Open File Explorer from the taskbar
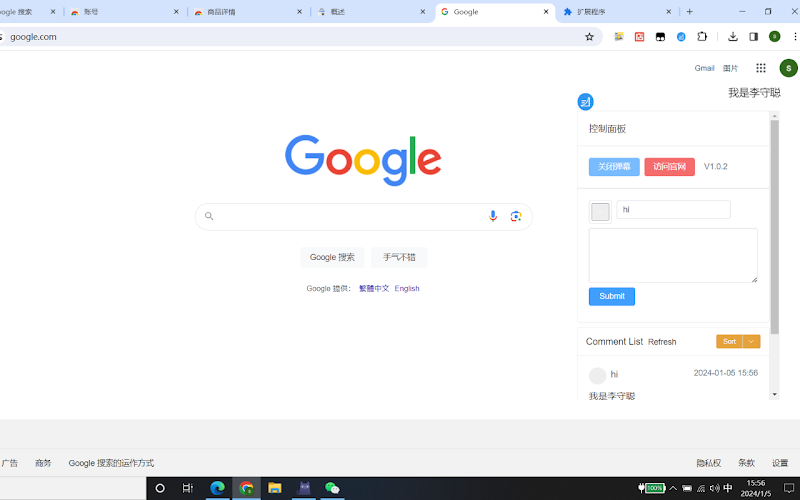This screenshot has width=800, height=500. point(274,488)
